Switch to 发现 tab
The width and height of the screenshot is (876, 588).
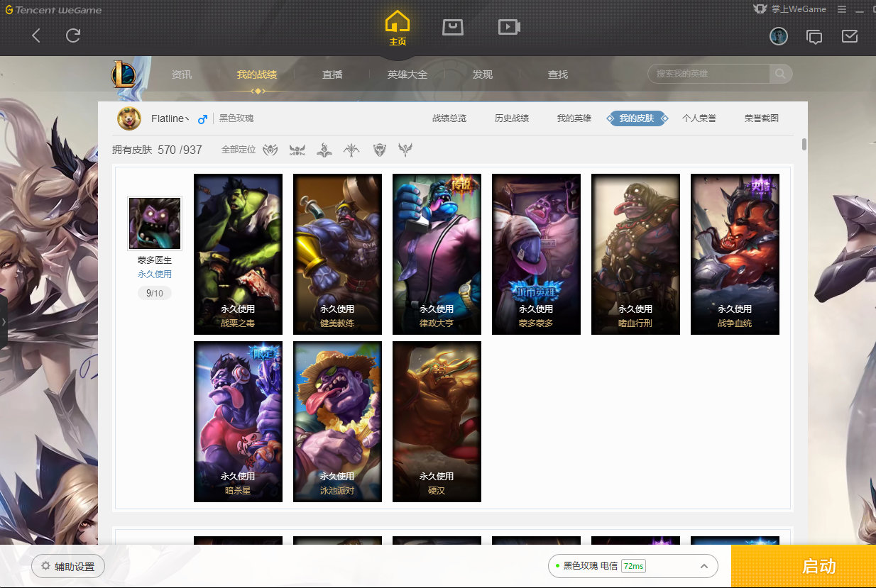click(x=483, y=74)
